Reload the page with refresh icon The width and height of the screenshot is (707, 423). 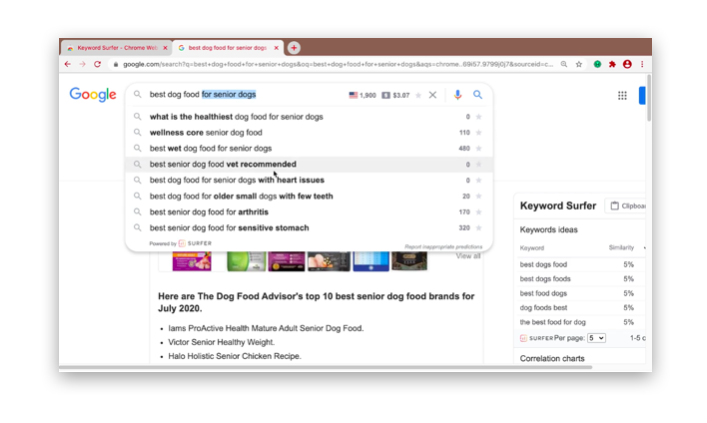(97, 64)
